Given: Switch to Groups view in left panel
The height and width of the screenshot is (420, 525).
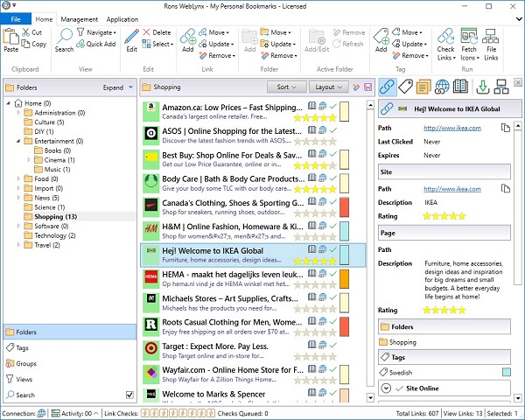Looking at the screenshot, I should (x=70, y=363).
